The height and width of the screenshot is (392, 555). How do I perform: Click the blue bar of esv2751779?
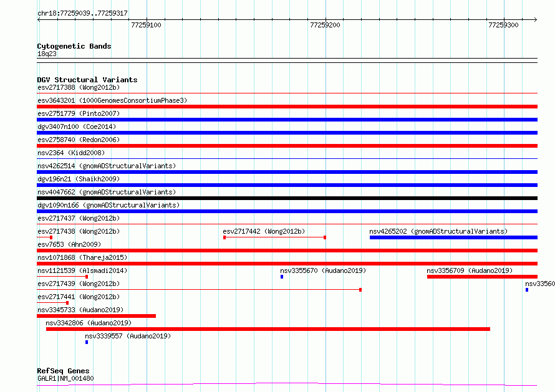click(287, 120)
